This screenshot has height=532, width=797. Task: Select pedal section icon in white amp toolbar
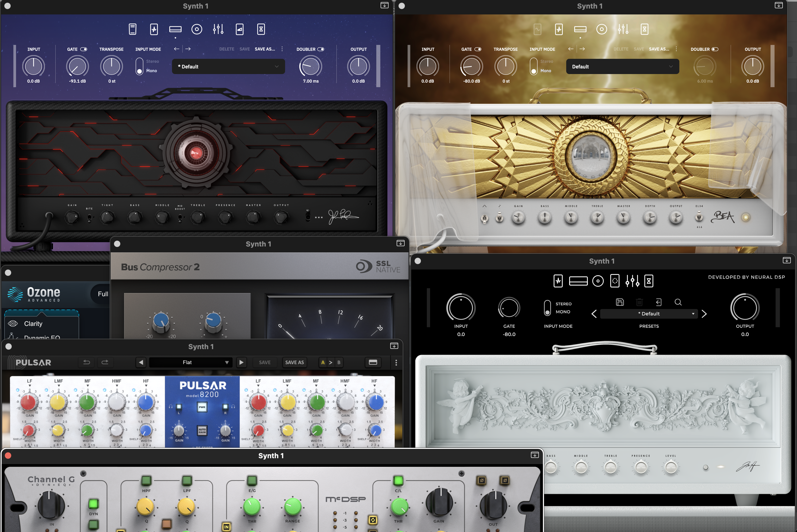click(558, 281)
